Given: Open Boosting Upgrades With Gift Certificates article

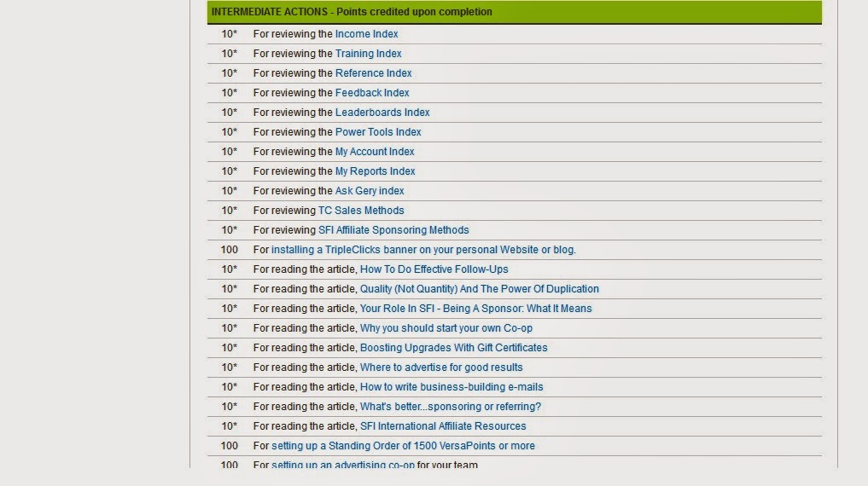Looking at the screenshot, I should point(453,348).
